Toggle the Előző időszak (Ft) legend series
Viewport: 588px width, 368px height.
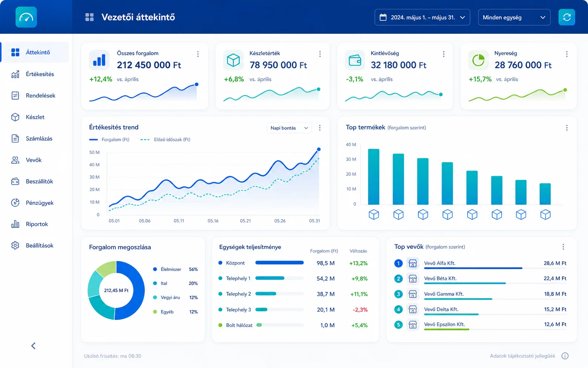pyautogui.click(x=165, y=139)
